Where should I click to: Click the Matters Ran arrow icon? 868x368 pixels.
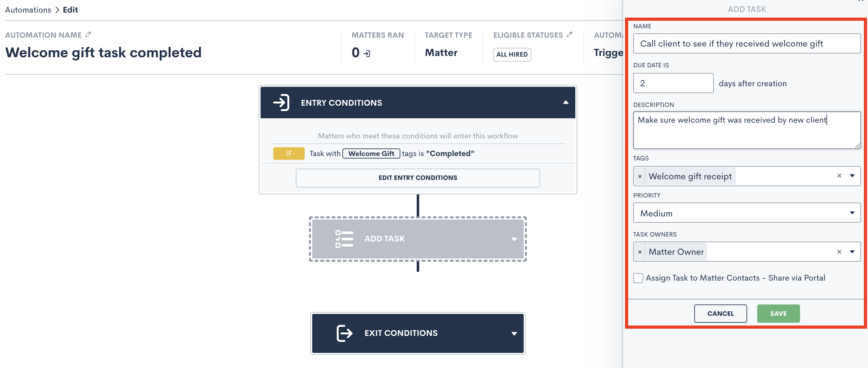367,53
